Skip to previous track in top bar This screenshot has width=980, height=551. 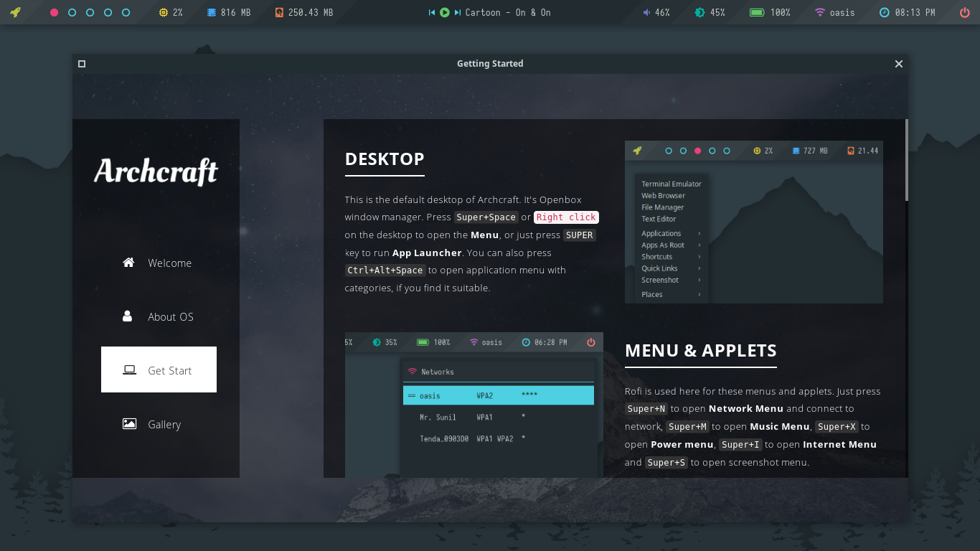[x=432, y=12]
